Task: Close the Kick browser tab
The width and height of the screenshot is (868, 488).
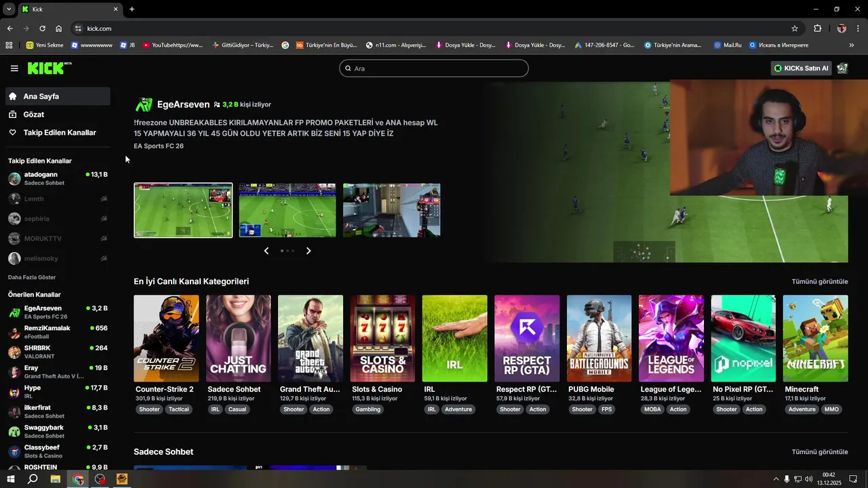Action: click(115, 9)
